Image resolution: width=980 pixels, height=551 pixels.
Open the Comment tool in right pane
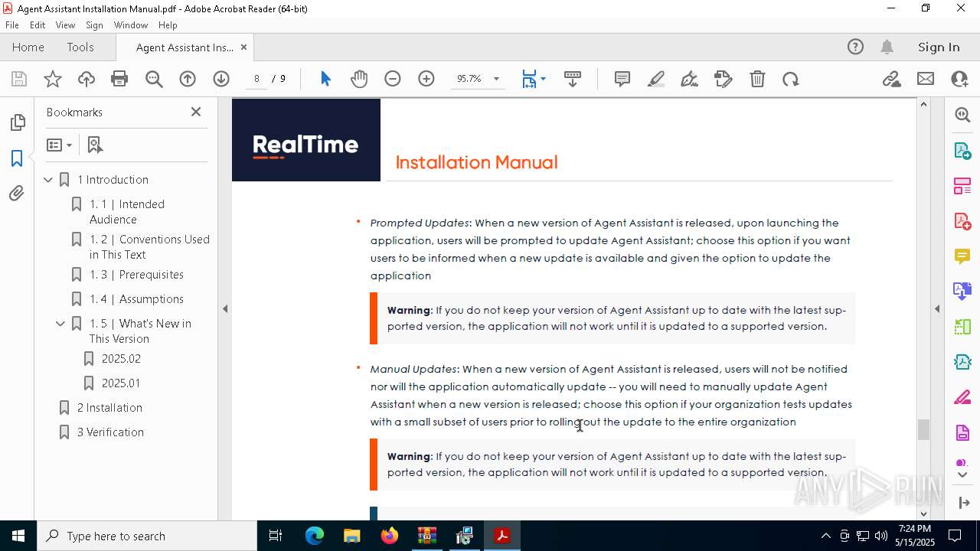coord(962,256)
